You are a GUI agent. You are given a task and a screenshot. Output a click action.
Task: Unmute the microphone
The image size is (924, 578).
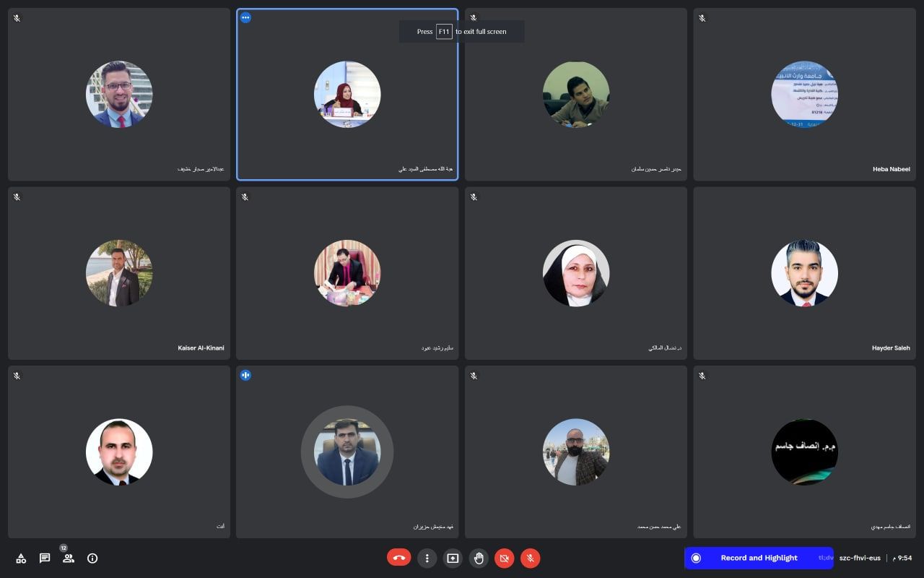click(x=531, y=558)
